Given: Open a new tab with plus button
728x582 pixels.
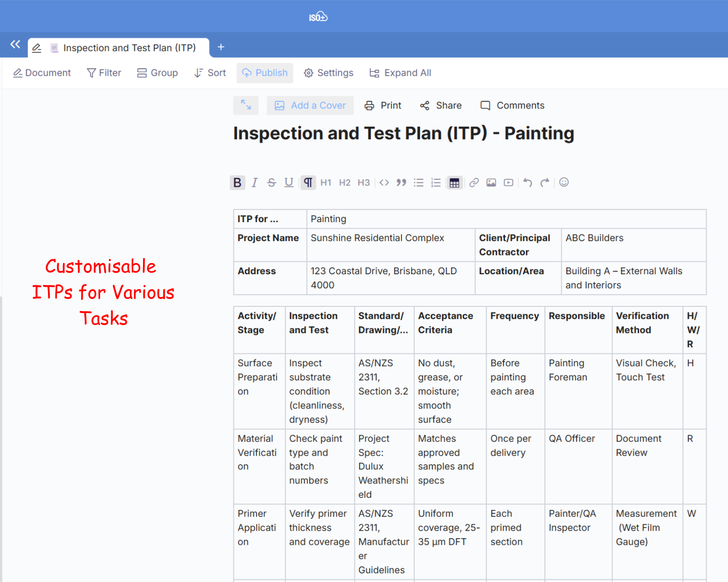Looking at the screenshot, I should tap(221, 47).
